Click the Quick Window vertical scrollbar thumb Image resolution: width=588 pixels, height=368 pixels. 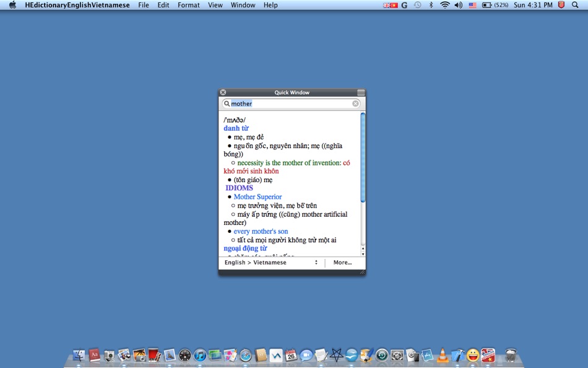[x=363, y=157]
